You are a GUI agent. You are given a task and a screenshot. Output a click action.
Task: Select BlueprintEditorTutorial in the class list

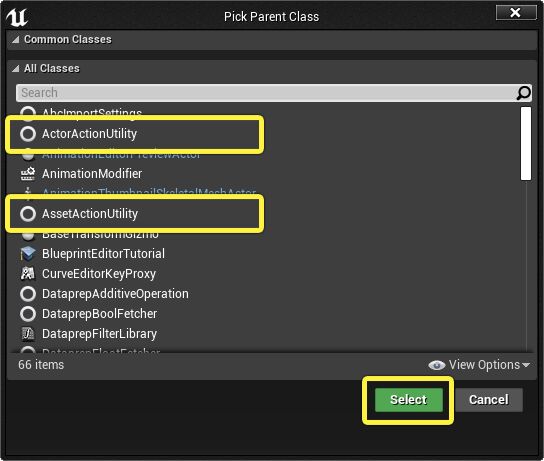tap(103, 254)
